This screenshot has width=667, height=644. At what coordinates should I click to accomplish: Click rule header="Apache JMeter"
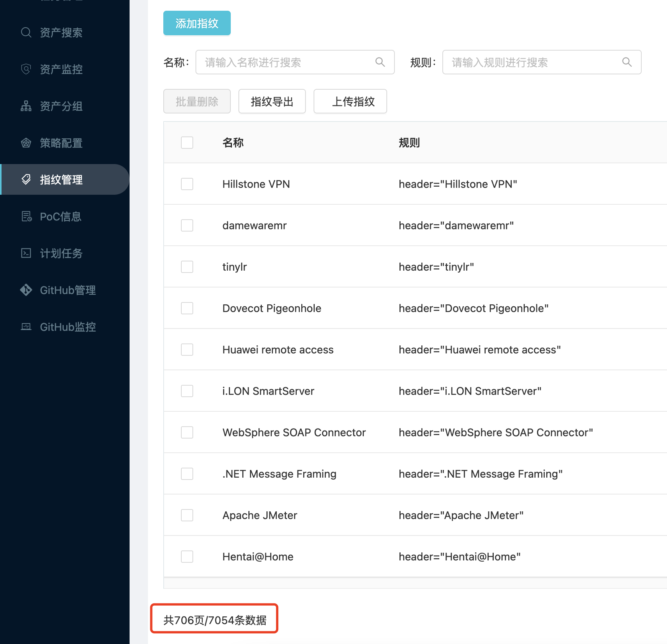[461, 515]
